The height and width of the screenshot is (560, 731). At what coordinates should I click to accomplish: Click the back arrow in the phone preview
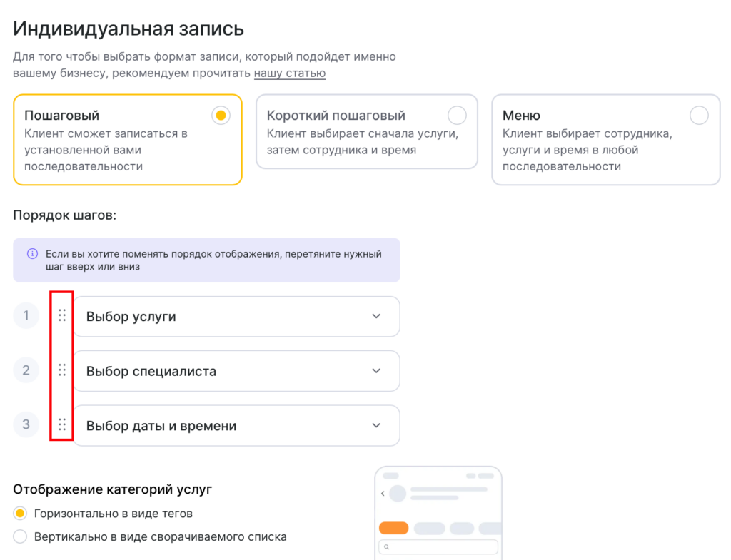pos(383,493)
